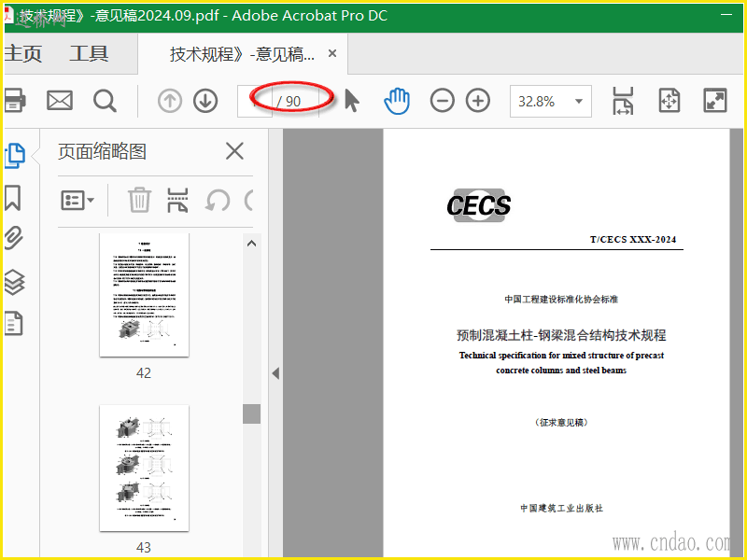Click publisher text 中国建筑工业出版社
The width and height of the screenshot is (747, 560).
coord(561,508)
